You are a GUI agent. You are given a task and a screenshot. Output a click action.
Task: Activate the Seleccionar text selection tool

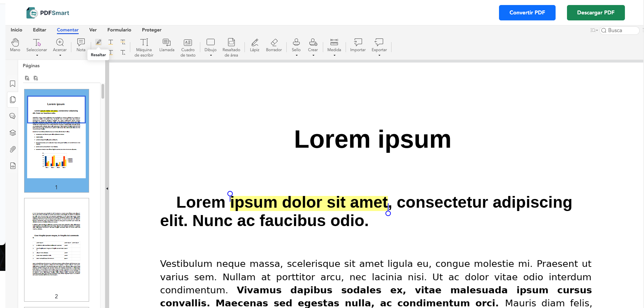point(37,45)
